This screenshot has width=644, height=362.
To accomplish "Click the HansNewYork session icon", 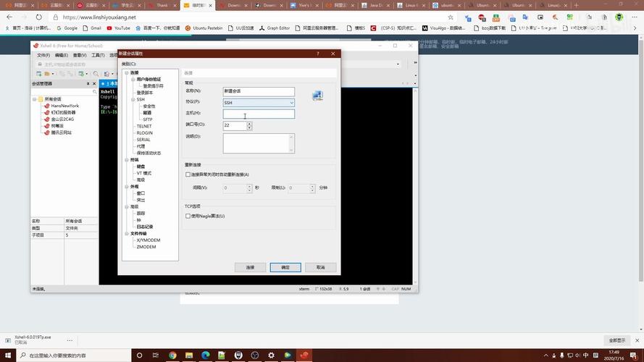I will pyautogui.click(x=47, y=106).
